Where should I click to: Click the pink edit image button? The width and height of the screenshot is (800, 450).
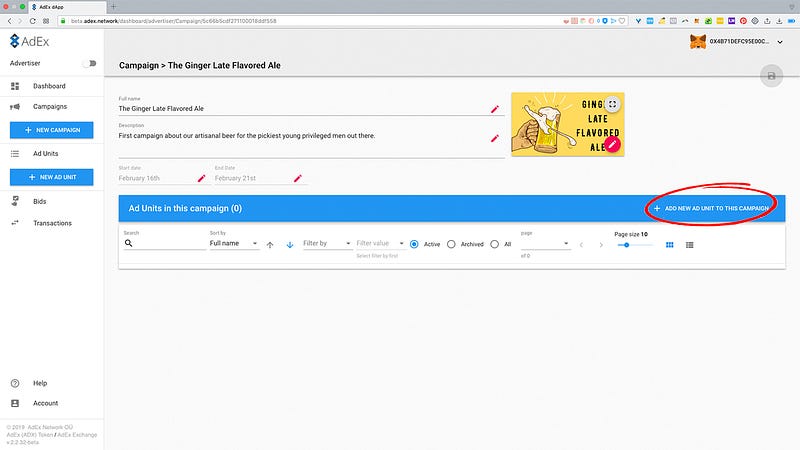coord(612,145)
